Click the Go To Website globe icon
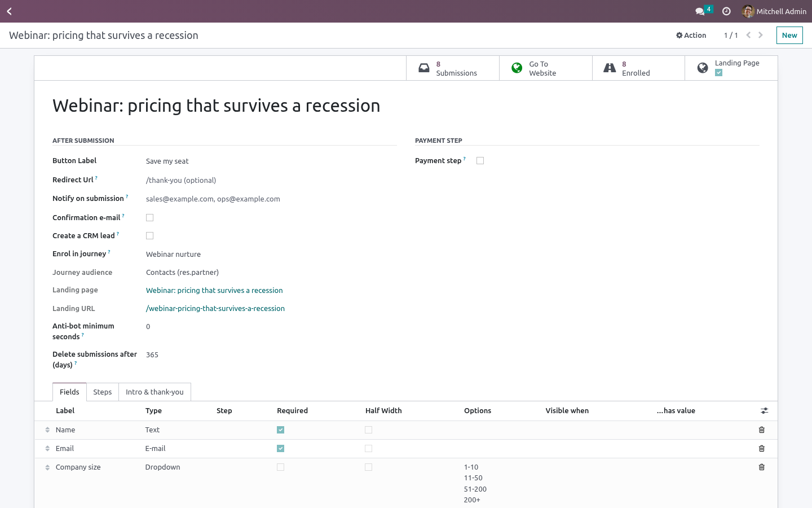The width and height of the screenshot is (812, 508). click(517, 68)
